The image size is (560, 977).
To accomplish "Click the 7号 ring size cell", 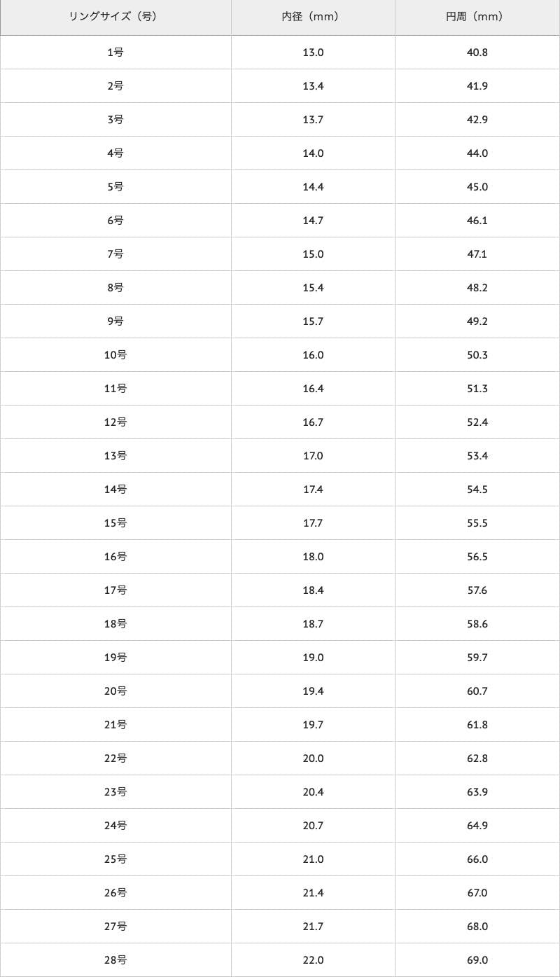I will pyautogui.click(x=115, y=254).
